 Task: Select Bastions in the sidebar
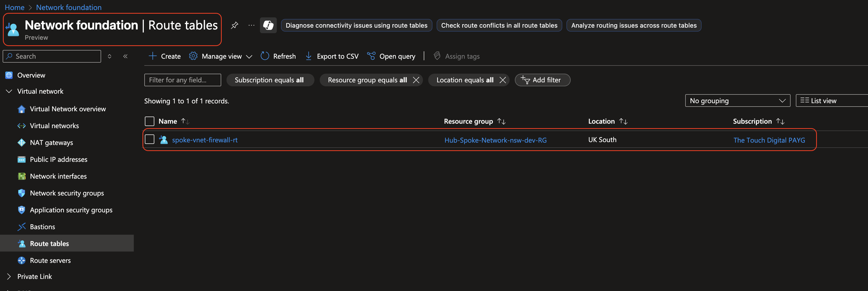(42, 227)
